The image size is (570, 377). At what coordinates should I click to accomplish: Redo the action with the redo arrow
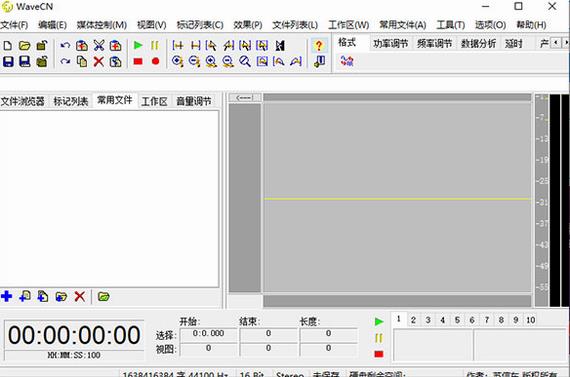click(x=65, y=61)
